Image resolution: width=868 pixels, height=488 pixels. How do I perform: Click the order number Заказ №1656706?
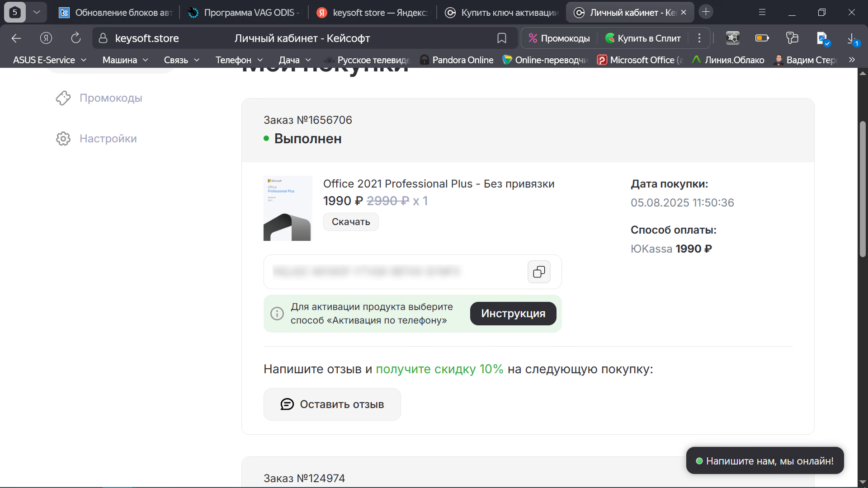click(308, 120)
